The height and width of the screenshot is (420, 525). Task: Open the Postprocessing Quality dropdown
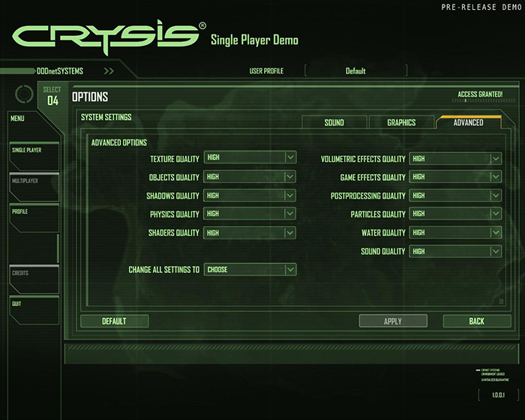tap(455, 196)
